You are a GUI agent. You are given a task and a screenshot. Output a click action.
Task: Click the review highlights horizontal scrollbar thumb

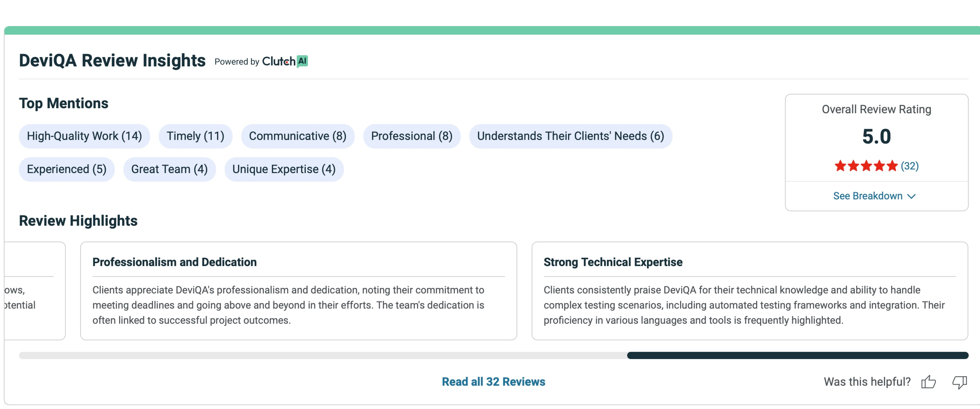pyautogui.click(x=797, y=355)
